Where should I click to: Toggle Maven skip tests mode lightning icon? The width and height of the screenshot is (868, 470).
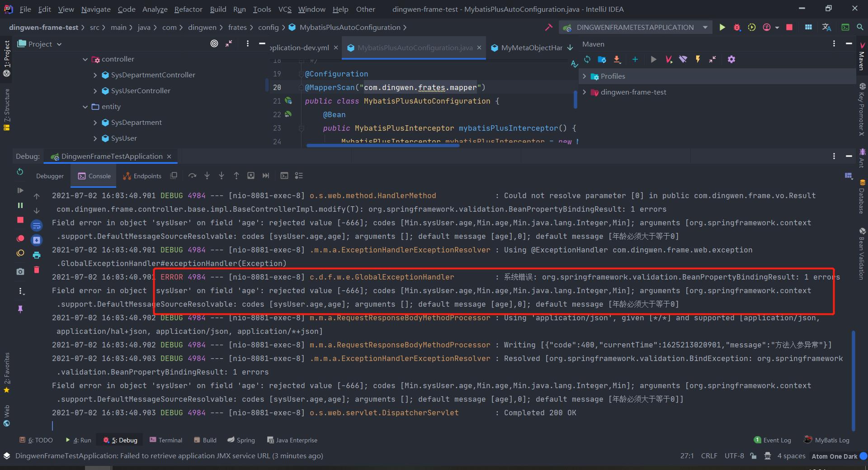698,59
